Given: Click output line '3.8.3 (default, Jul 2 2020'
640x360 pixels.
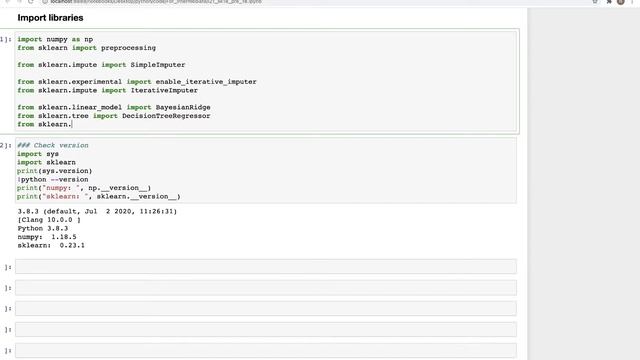Looking at the screenshot, I should pos(97,211).
